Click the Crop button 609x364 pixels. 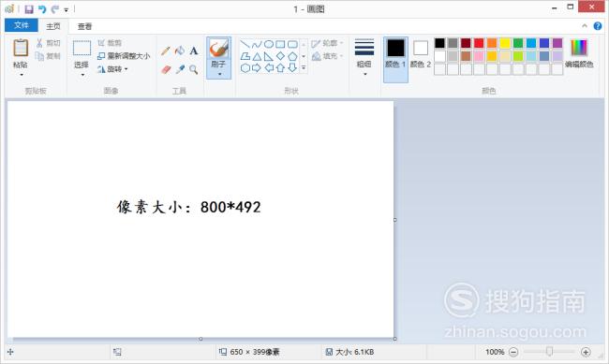click(110, 43)
